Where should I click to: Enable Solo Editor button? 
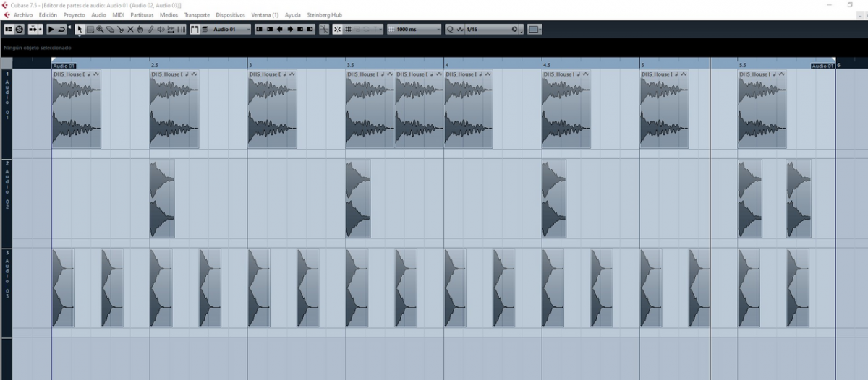(20, 29)
